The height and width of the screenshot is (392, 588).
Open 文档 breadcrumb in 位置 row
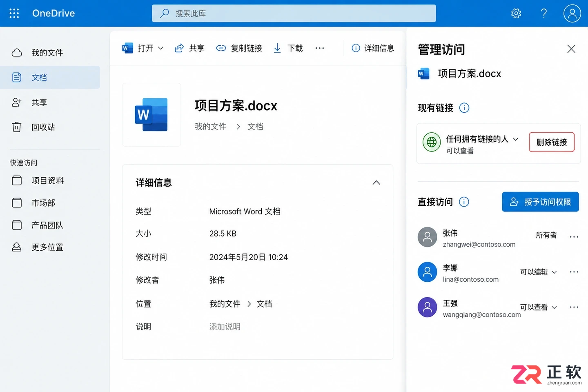click(264, 304)
